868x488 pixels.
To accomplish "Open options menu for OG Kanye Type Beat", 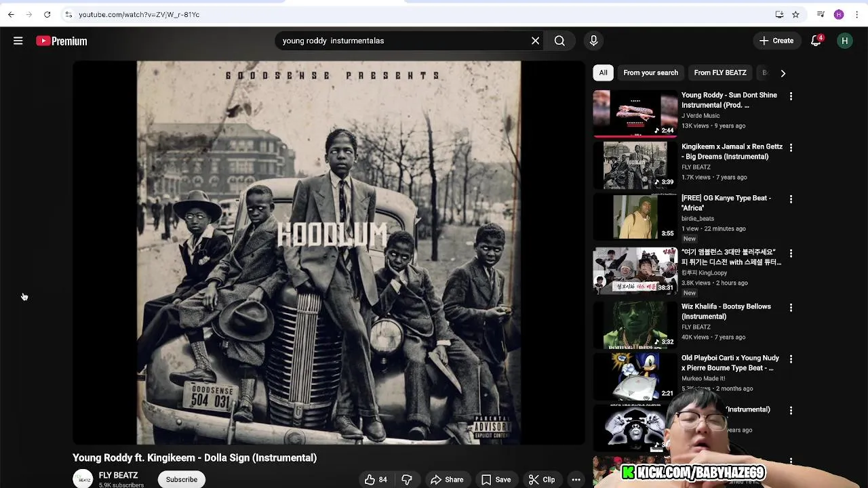I will tap(791, 199).
